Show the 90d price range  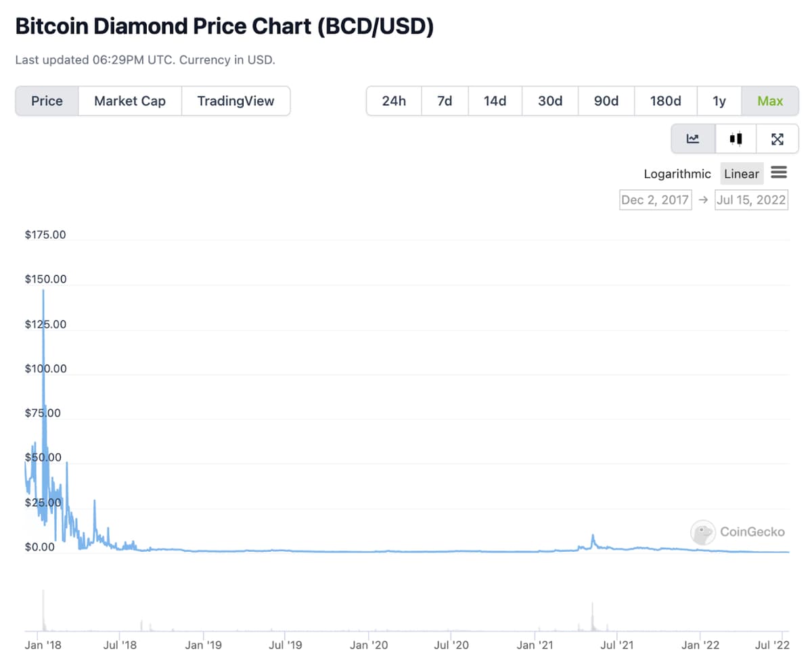[x=606, y=101]
